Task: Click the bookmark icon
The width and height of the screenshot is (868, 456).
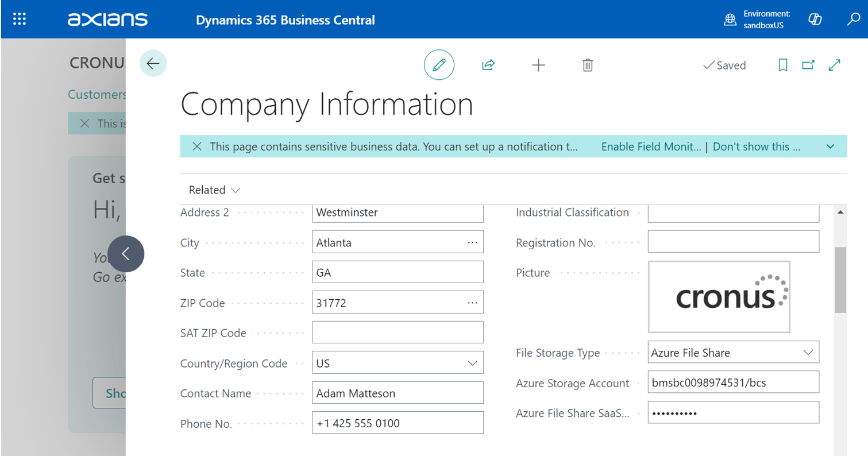Action: click(x=782, y=65)
